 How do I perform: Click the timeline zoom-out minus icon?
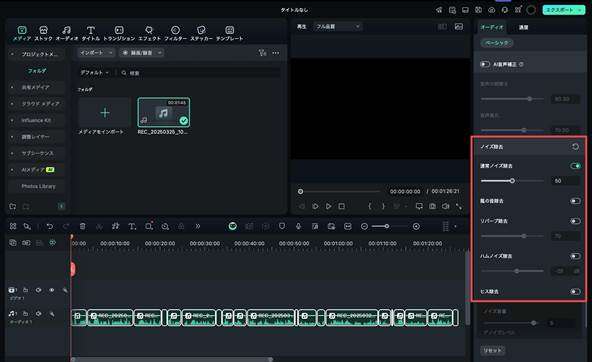(x=364, y=226)
